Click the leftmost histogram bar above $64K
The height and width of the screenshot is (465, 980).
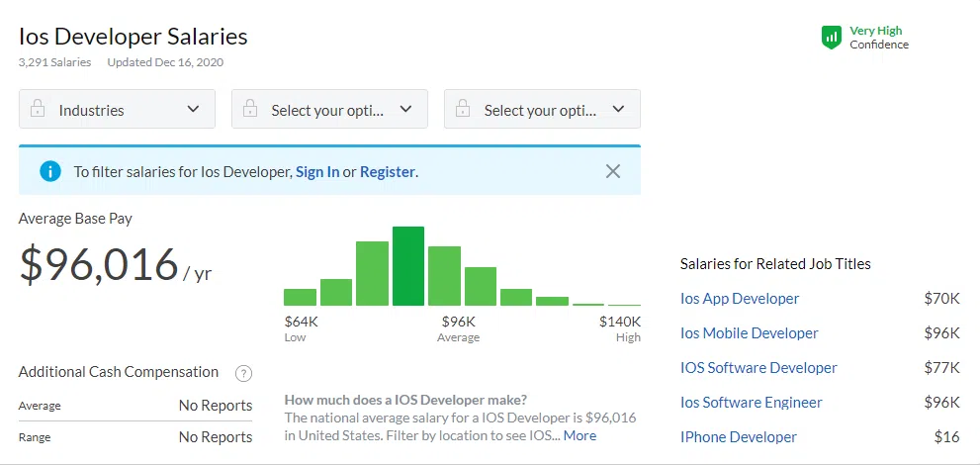pos(300,297)
